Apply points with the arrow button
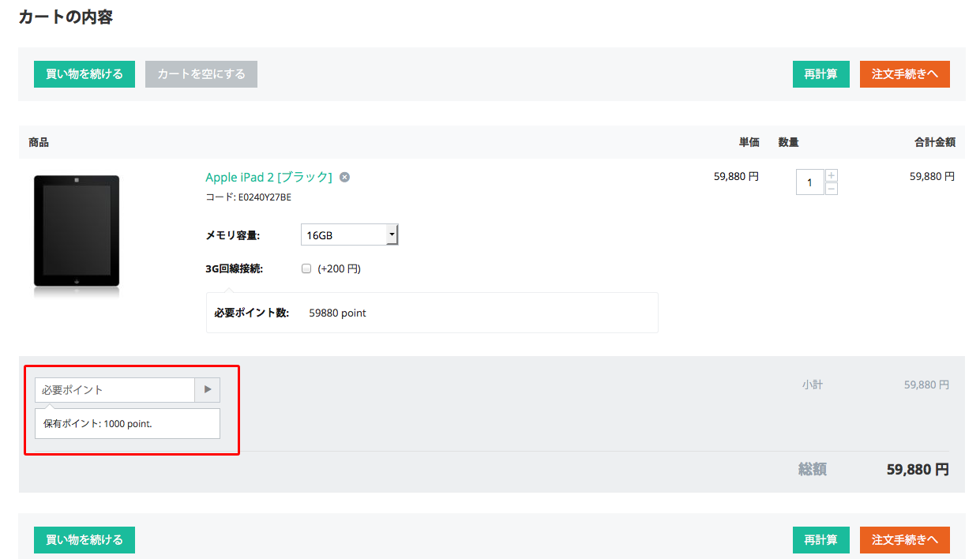 click(x=208, y=390)
